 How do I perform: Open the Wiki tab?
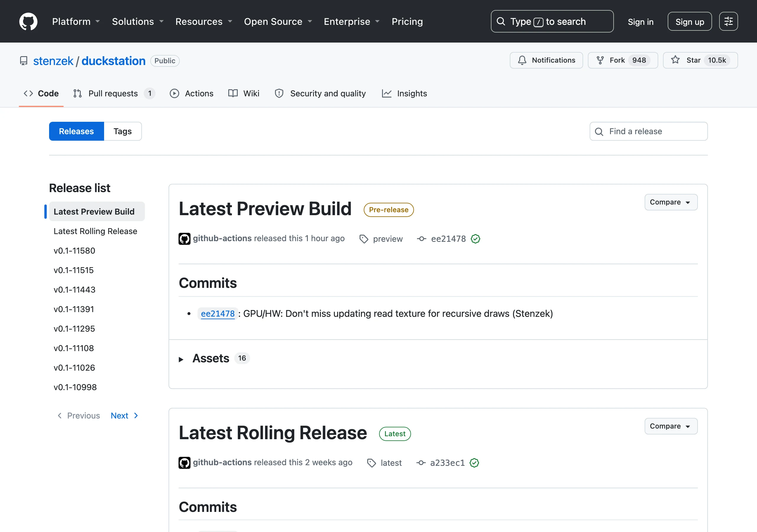click(244, 94)
